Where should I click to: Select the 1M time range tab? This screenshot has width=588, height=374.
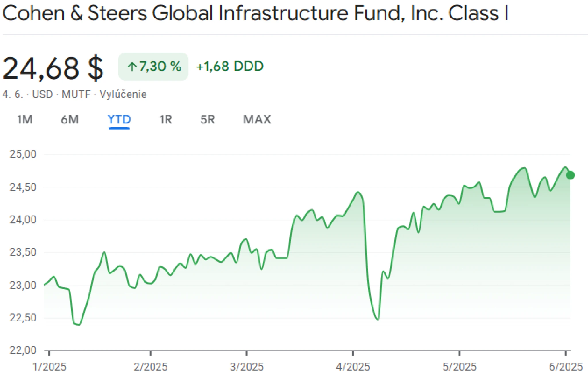click(x=24, y=119)
